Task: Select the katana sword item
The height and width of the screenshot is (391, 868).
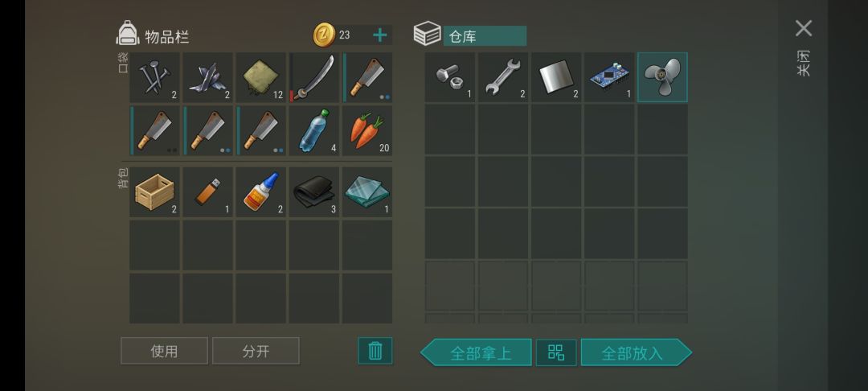Action: [x=314, y=77]
